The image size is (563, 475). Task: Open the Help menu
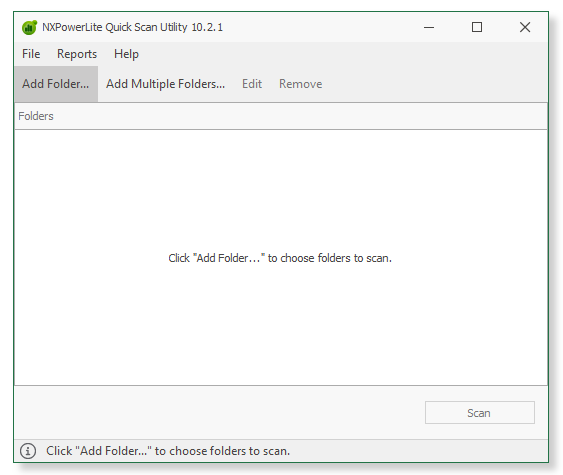tap(126, 54)
